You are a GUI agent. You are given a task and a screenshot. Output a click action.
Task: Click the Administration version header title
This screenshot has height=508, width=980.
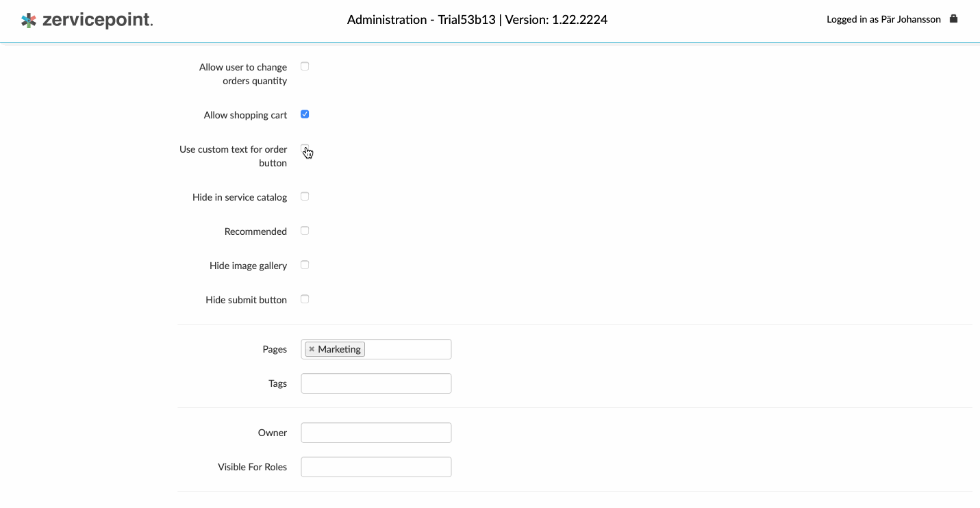pos(477,20)
